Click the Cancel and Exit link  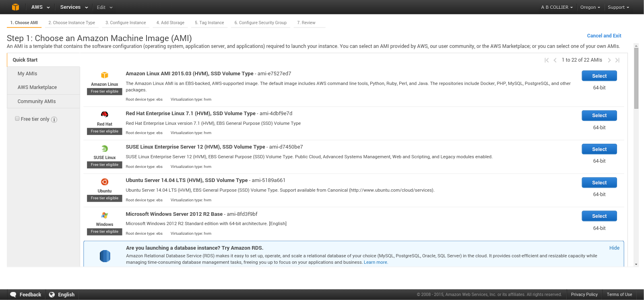pos(604,36)
